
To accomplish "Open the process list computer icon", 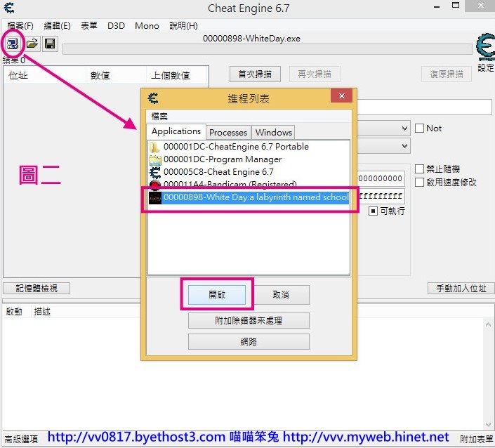I will 13,44.
